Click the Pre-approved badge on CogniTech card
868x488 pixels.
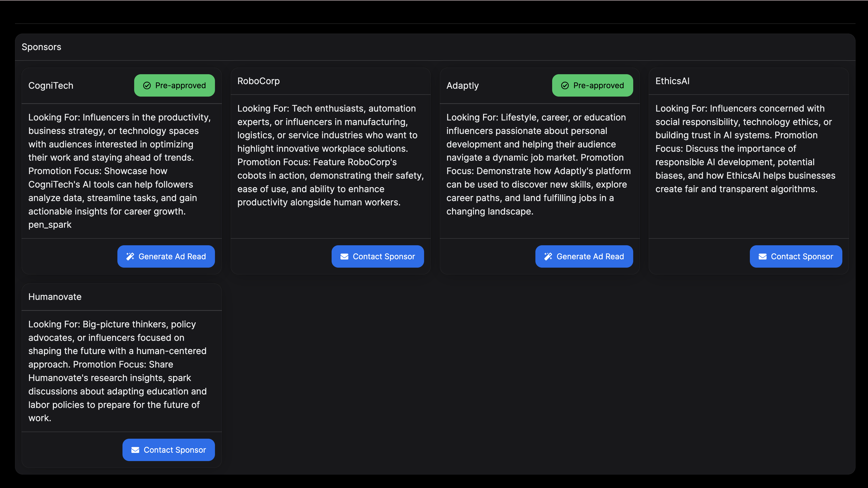175,86
